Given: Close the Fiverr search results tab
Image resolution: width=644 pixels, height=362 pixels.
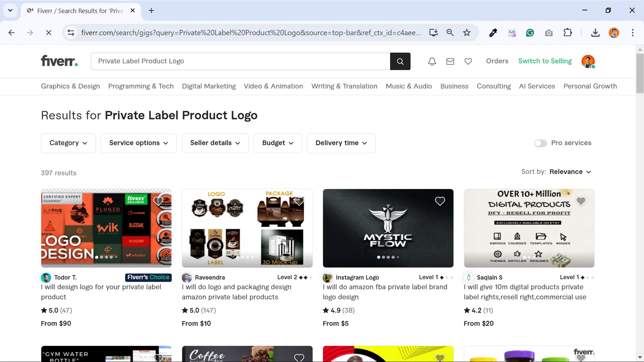Looking at the screenshot, I should (x=132, y=11).
